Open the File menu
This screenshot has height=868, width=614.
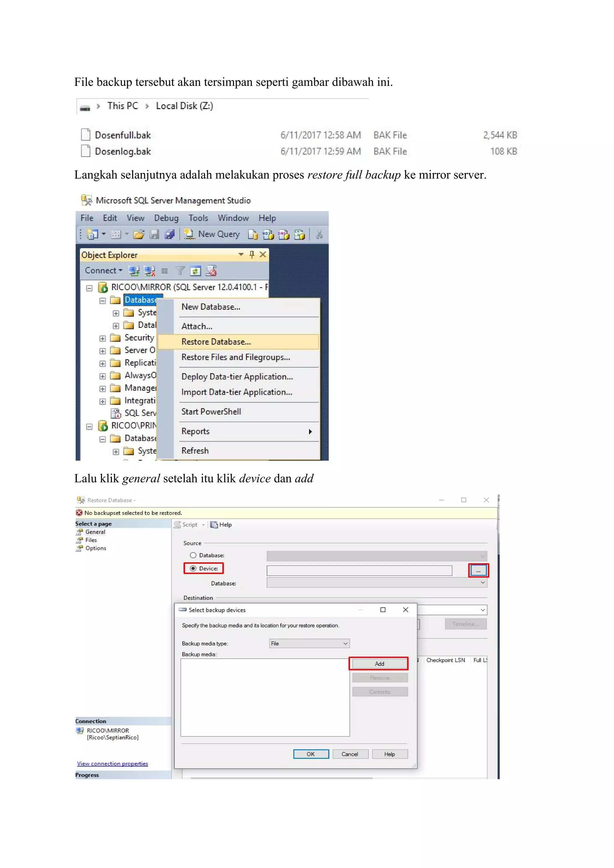coord(87,218)
